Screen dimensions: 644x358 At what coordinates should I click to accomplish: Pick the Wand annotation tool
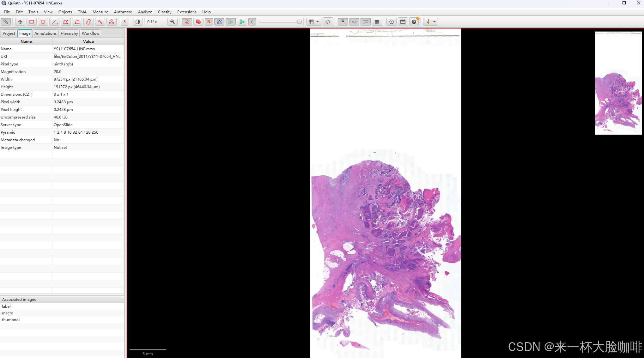click(x=100, y=21)
